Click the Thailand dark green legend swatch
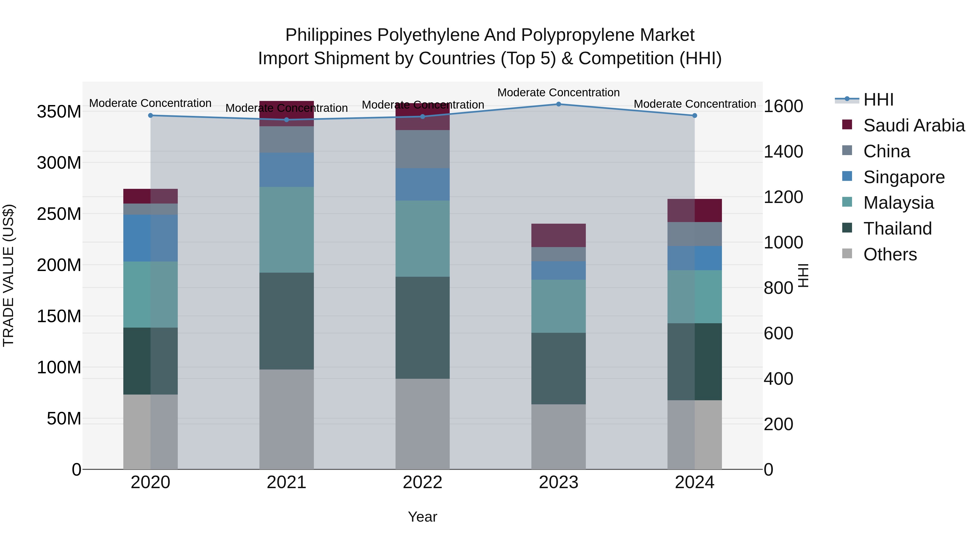The height and width of the screenshot is (551, 980). 847,227
